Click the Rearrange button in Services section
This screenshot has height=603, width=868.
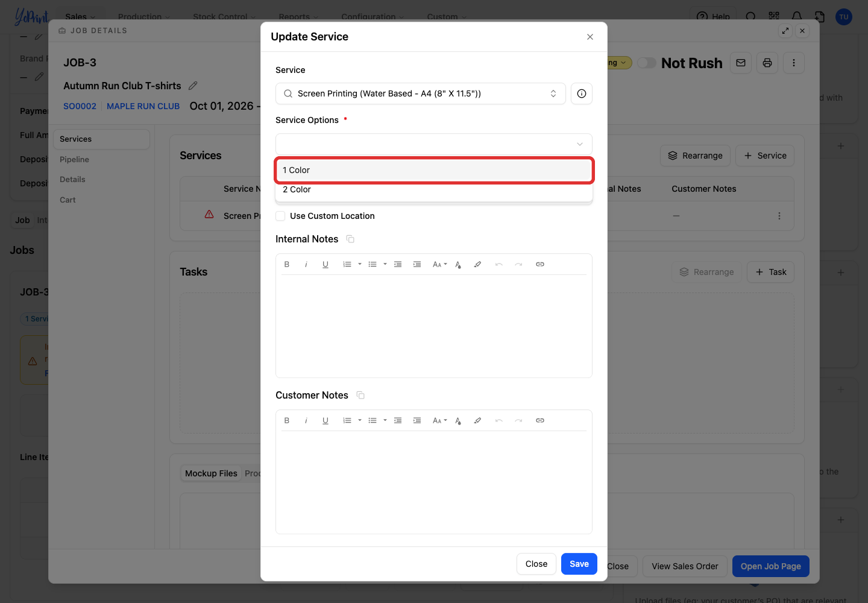click(x=695, y=156)
